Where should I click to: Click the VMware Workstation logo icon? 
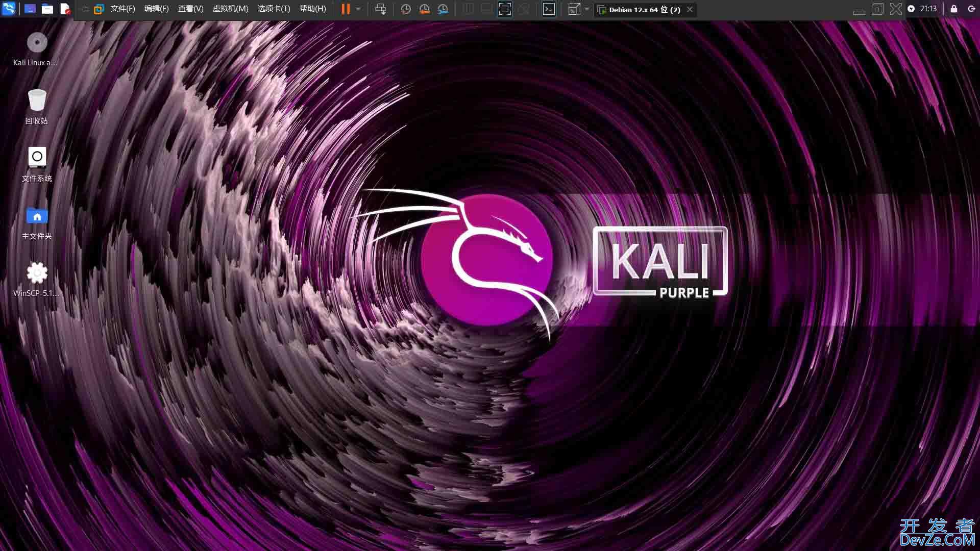99,9
